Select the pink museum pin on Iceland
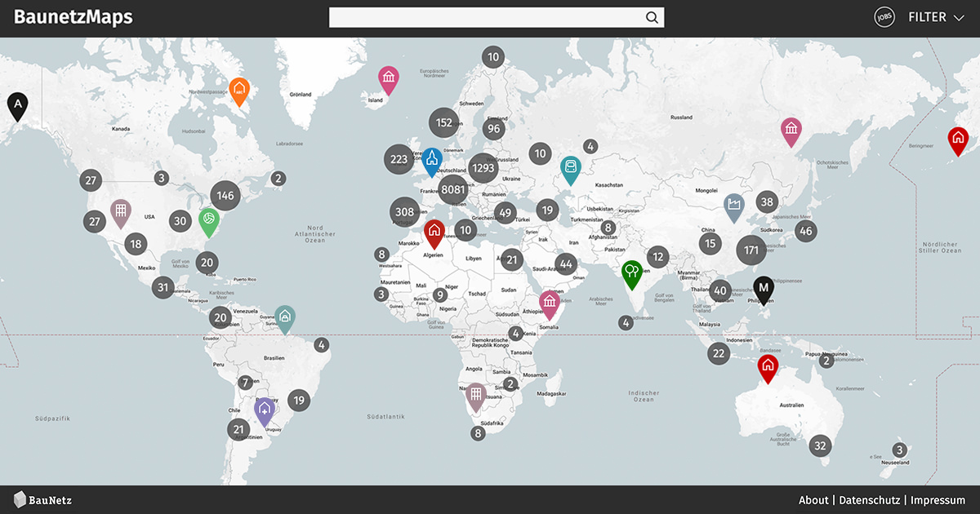The width and height of the screenshot is (980, 514). (389, 79)
